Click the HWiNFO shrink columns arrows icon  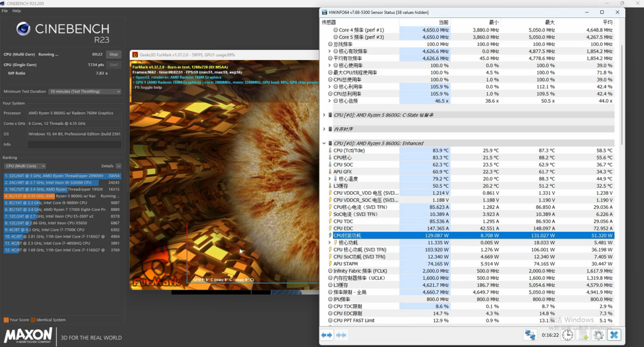(341, 335)
